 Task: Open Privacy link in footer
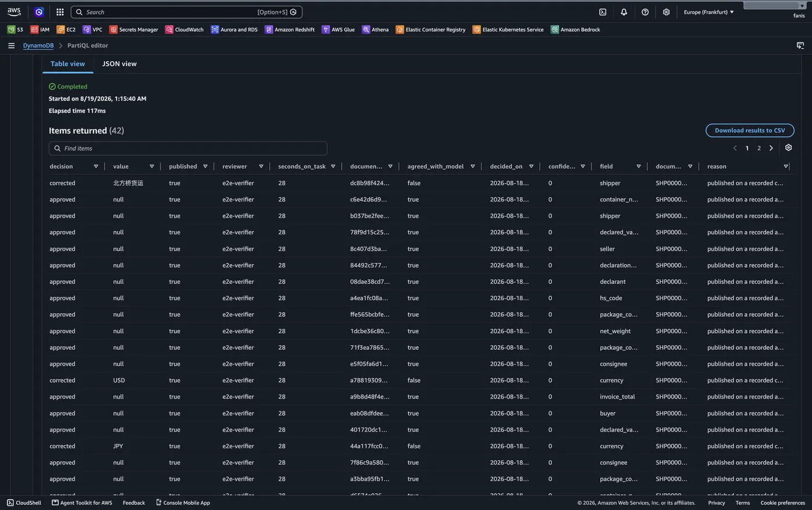pos(716,503)
